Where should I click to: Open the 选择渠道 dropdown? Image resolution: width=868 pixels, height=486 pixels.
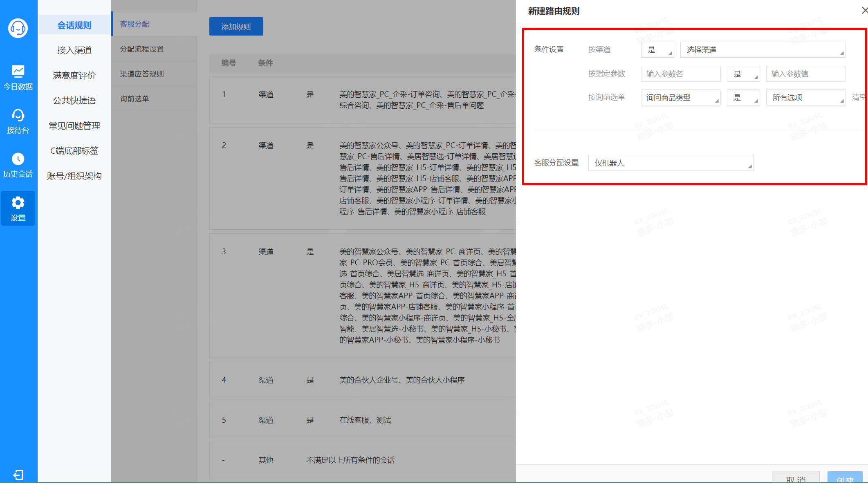[x=763, y=50]
